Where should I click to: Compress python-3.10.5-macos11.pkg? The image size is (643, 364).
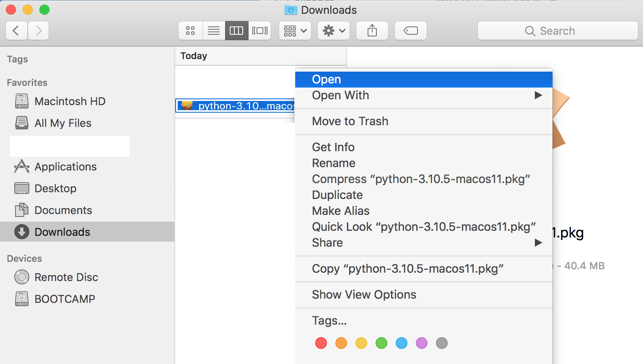point(424,179)
